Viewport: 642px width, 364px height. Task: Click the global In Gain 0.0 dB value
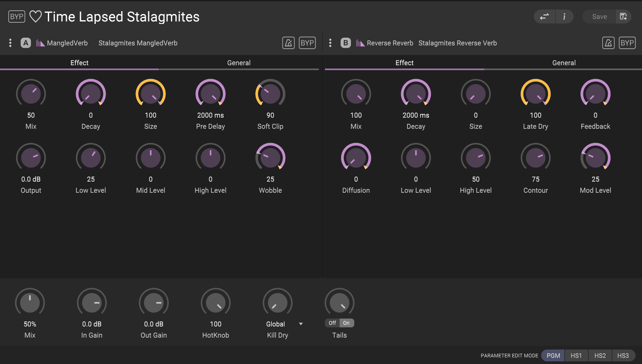point(92,324)
